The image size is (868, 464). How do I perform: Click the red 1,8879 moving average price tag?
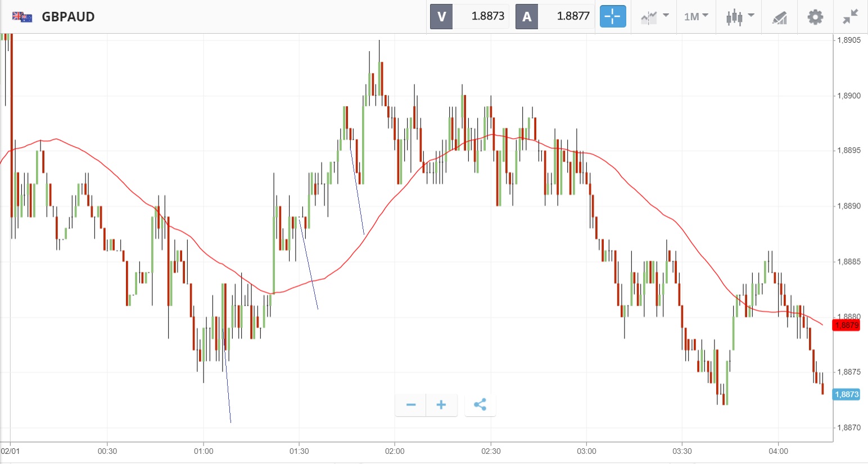[x=846, y=325]
